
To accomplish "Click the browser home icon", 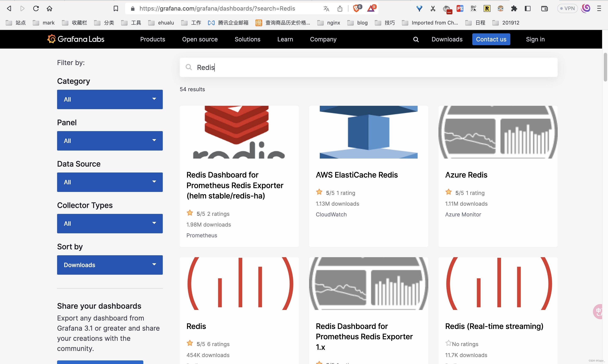I will [x=49, y=9].
